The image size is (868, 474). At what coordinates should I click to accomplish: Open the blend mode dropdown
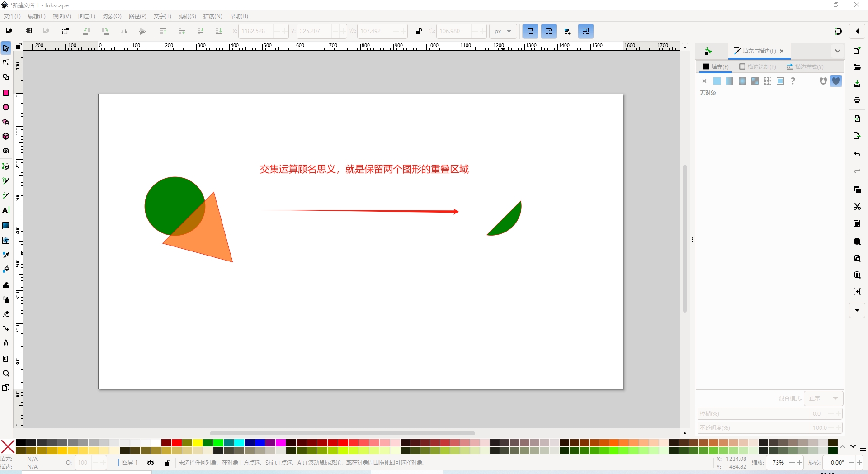(x=824, y=398)
